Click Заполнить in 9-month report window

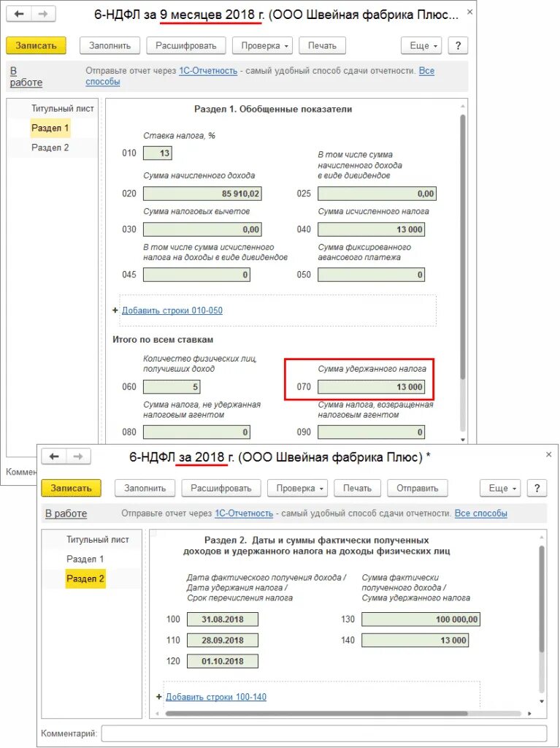coord(110,46)
